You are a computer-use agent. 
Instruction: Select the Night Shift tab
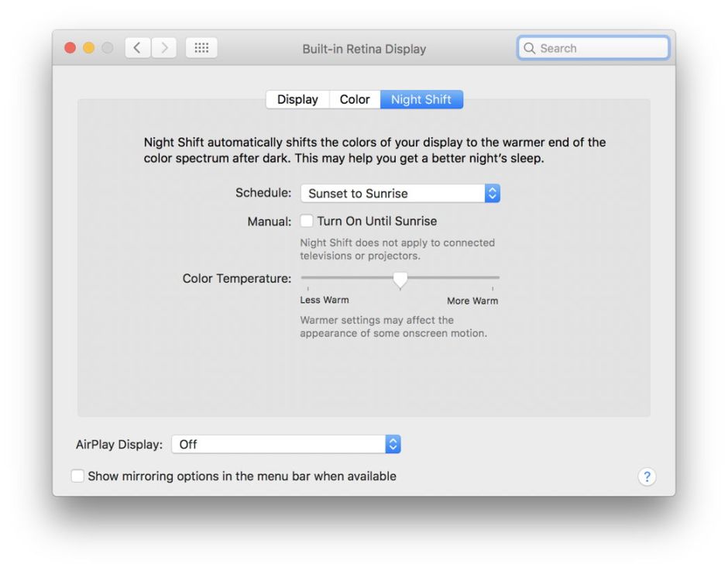point(421,100)
